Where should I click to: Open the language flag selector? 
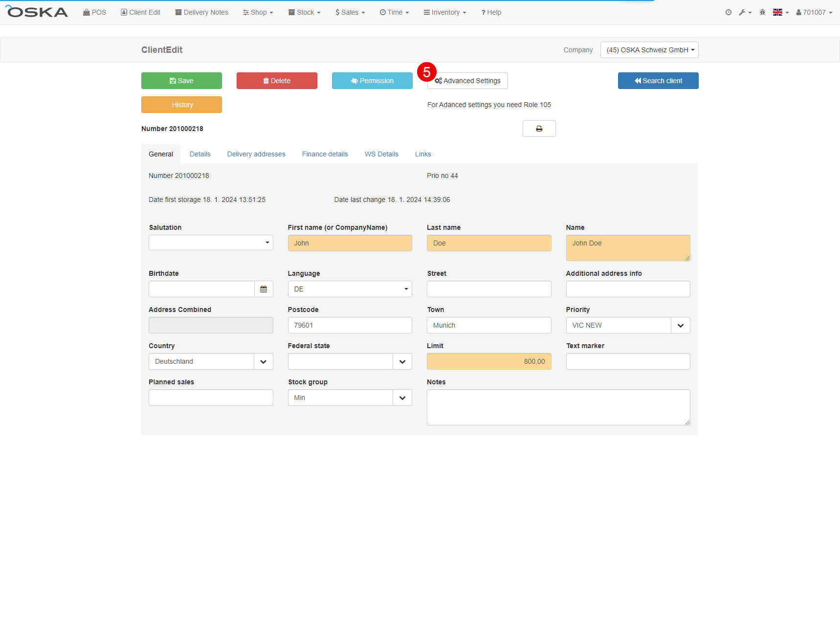(x=781, y=12)
